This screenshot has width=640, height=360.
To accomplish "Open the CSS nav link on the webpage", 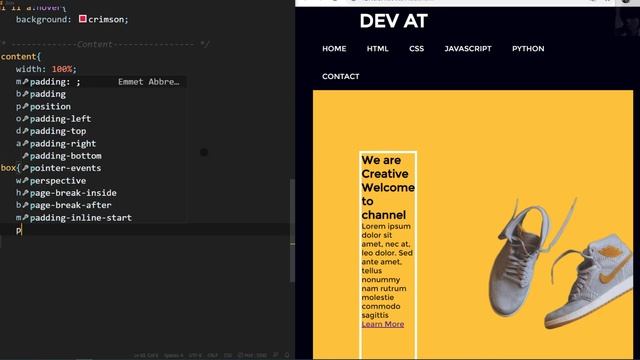I will pyautogui.click(x=416, y=49).
